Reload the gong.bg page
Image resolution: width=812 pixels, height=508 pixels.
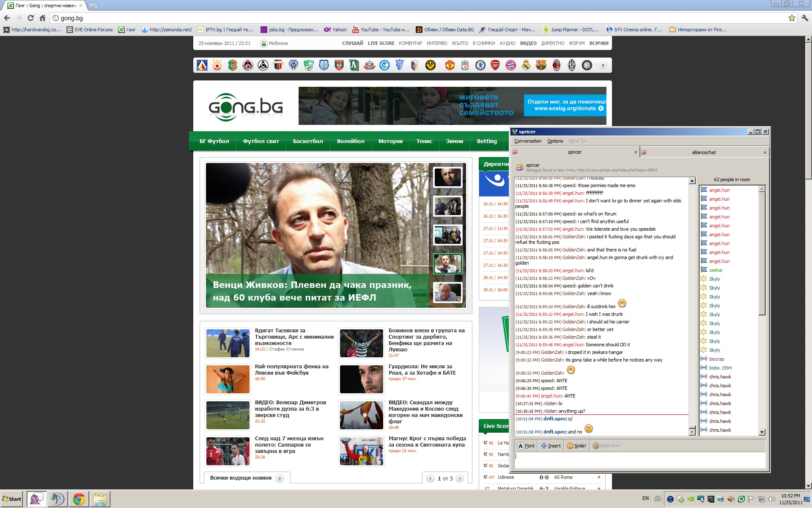click(x=30, y=18)
